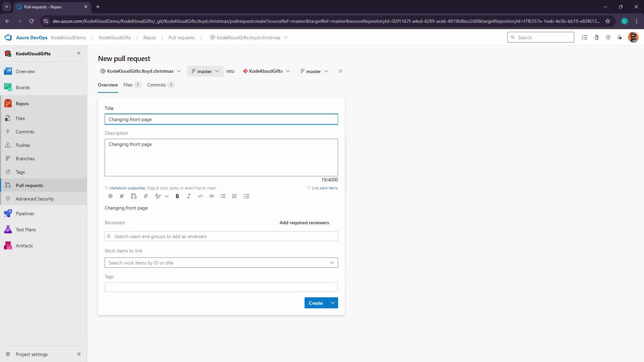Click the pull request mention icon
This screenshot has width=644, height=362.
(134, 196)
